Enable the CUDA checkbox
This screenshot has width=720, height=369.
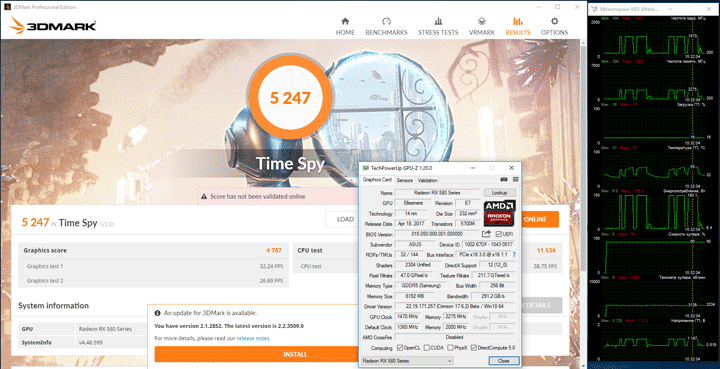[427, 348]
